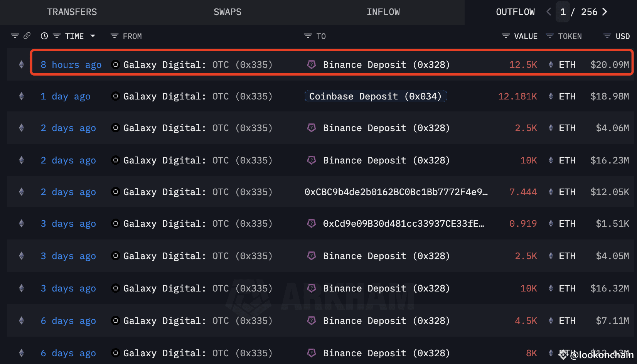Image resolution: width=637 pixels, height=364 pixels.
Task: Click the Ethereum chain icon in '8 hours ago' row
Action: [x=22, y=65]
